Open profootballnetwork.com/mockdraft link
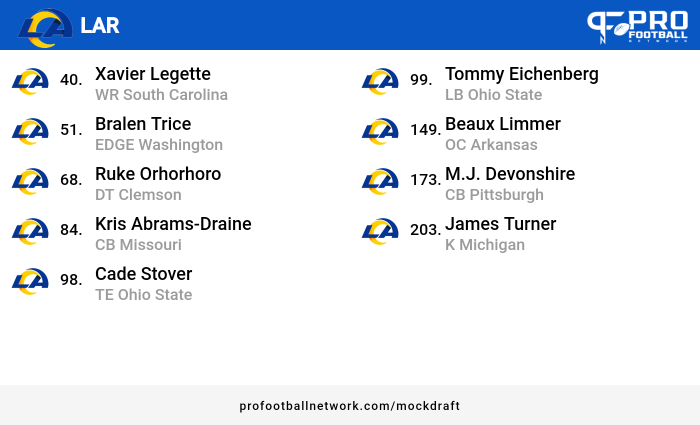Image resolution: width=700 pixels, height=425 pixels. pos(350,406)
